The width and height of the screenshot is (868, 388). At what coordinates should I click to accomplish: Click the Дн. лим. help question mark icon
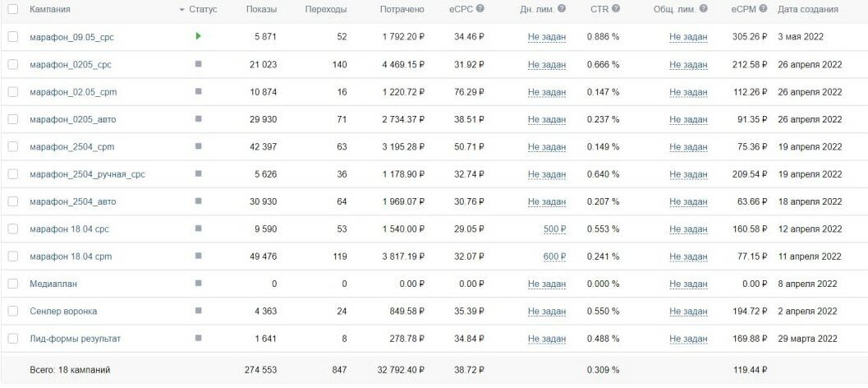tap(562, 9)
